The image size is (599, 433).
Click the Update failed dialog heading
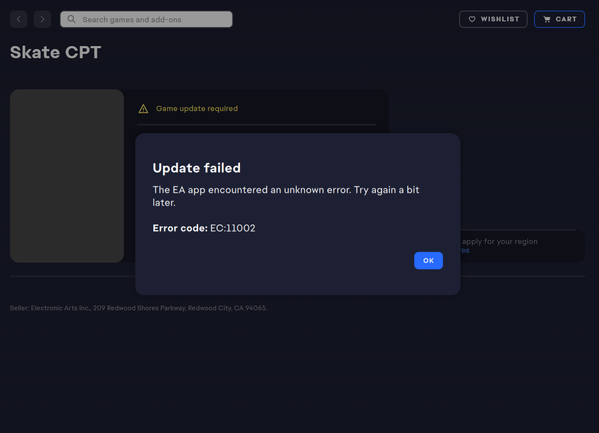coord(196,168)
